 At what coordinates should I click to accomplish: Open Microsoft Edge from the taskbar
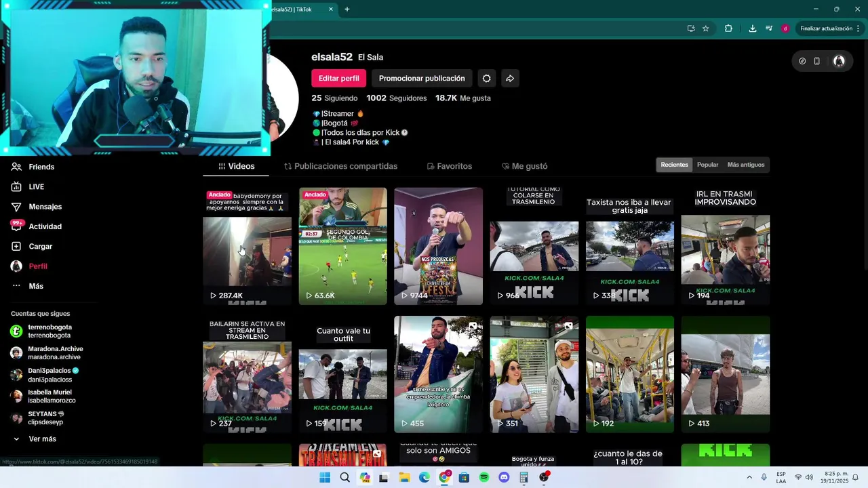pyautogui.click(x=425, y=477)
